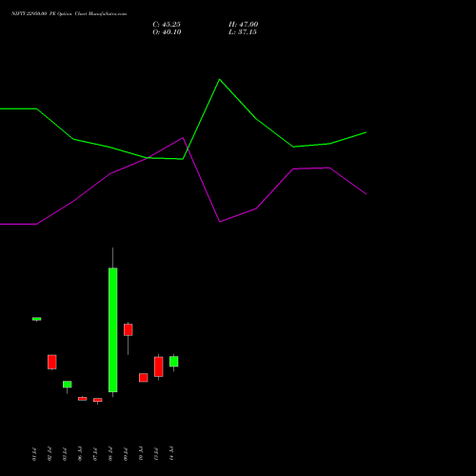Select the red candlestick for 13 Jul
476x476 pixels.
(x=159, y=367)
